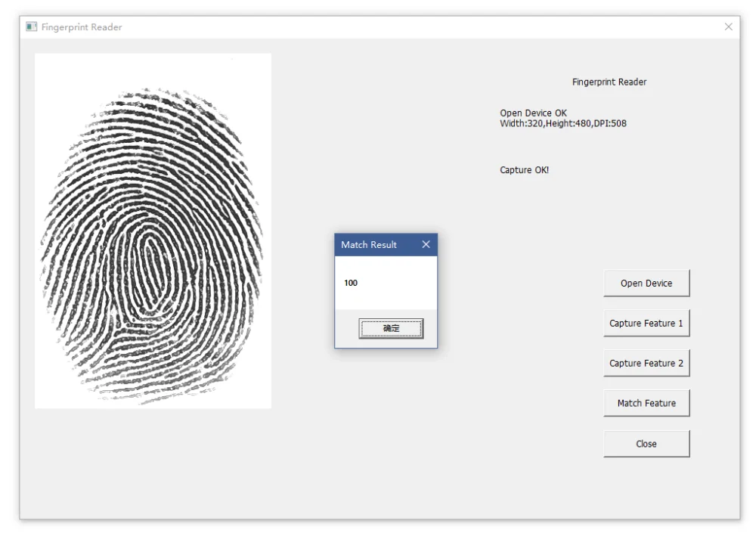Image resolution: width=756 pixels, height=533 pixels.
Task: Click the captured fingerprint image
Action: 151,227
